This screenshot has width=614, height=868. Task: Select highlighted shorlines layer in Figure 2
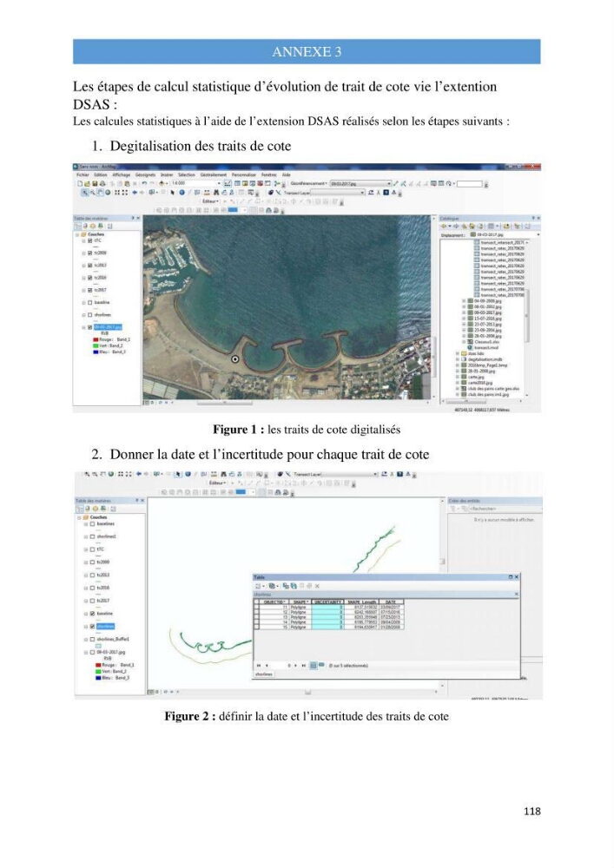tap(105, 626)
